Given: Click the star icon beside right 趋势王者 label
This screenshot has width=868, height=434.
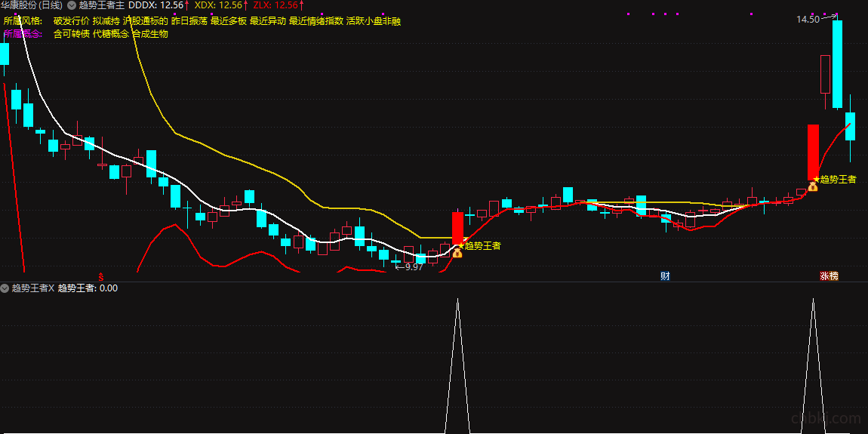Looking at the screenshot, I should (817, 179).
